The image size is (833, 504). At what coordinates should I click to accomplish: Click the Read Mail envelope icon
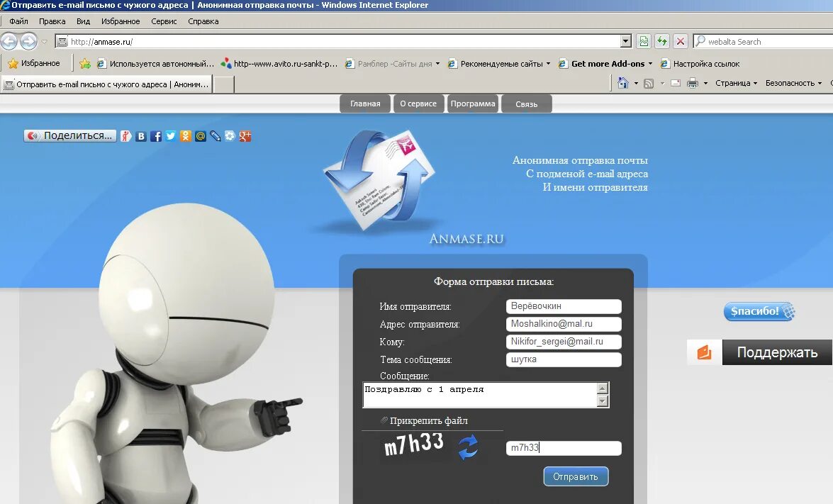(676, 84)
